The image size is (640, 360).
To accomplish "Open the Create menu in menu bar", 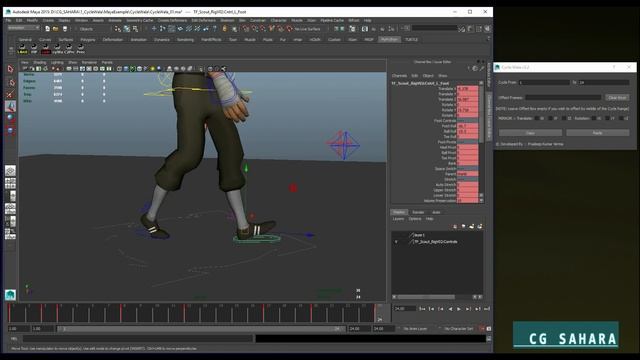I will (x=48, y=20).
